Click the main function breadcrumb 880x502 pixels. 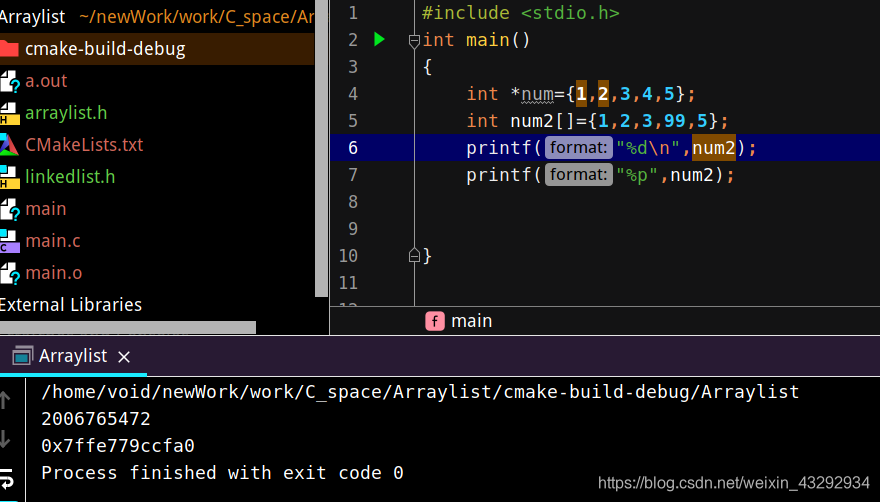(471, 321)
